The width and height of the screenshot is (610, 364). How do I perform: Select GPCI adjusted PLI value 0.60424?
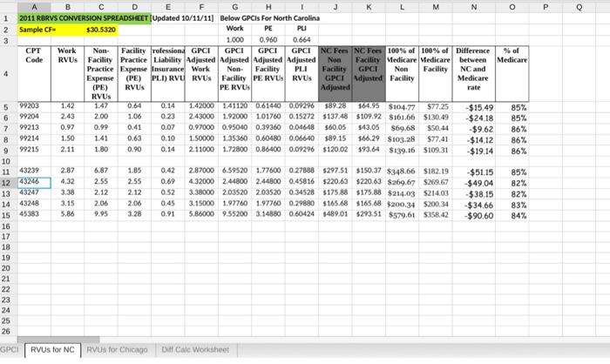pos(302,215)
